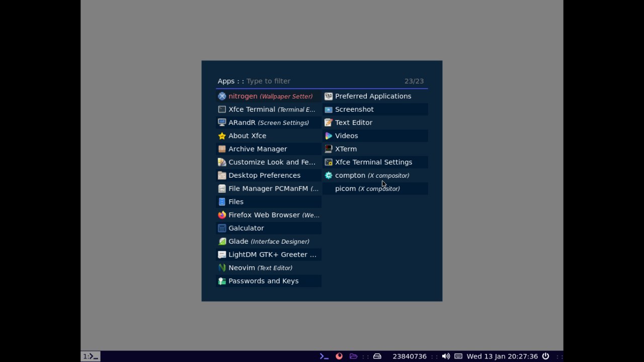Click Text Editor icon
The height and width of the screenshot is (362, 644).
coord(329,122)
